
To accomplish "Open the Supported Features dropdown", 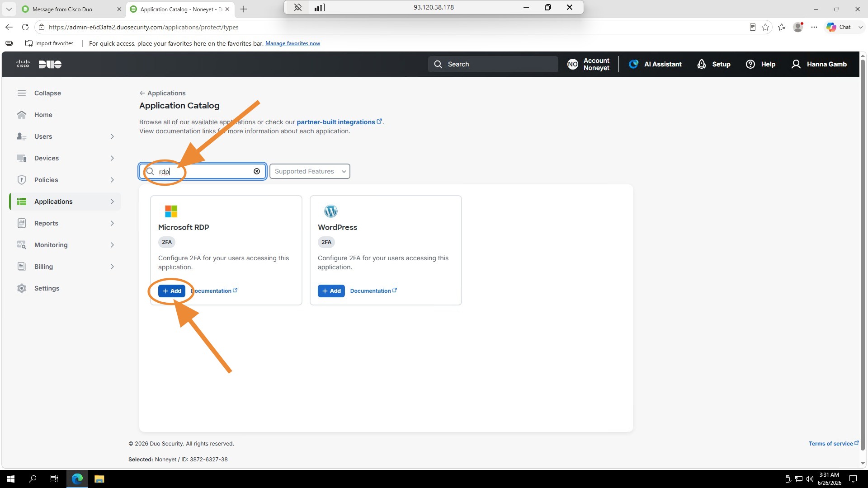I will 310,171.
